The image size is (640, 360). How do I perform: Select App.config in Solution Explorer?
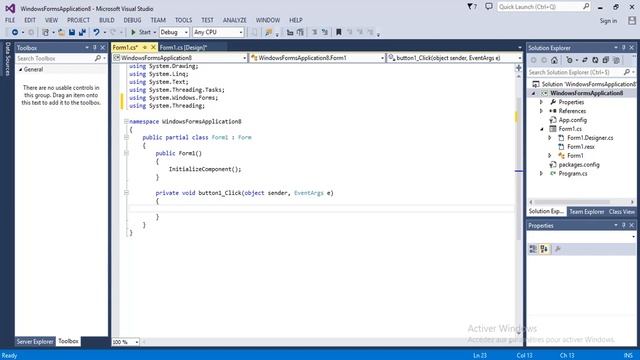click(x=572, y=120)
